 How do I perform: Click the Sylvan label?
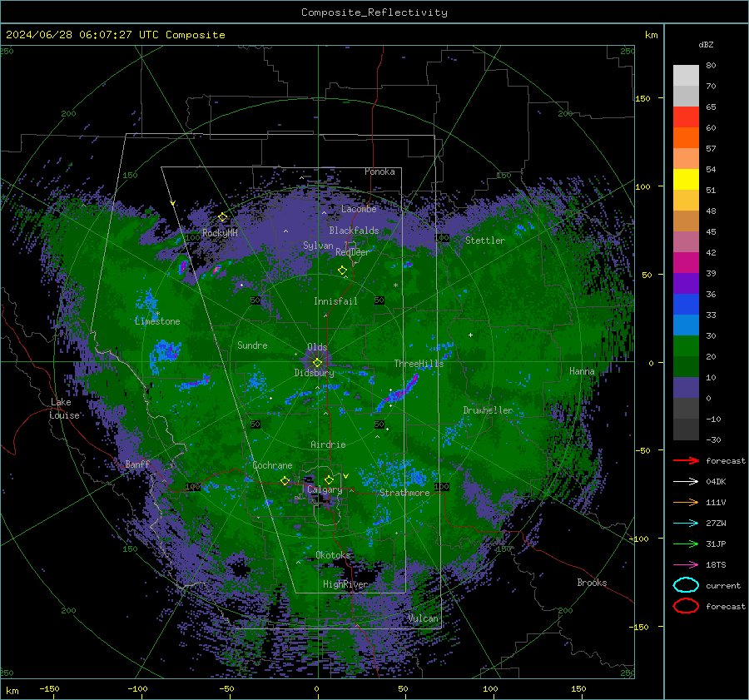[x=318, y=246]
